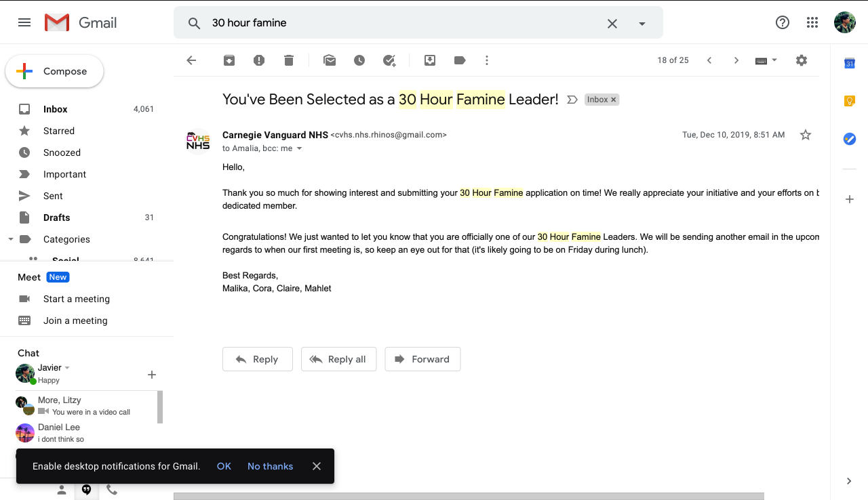This screenshot has height=500, width=868.
Task: Report this email as spam
Action: [x=259, y=60]
